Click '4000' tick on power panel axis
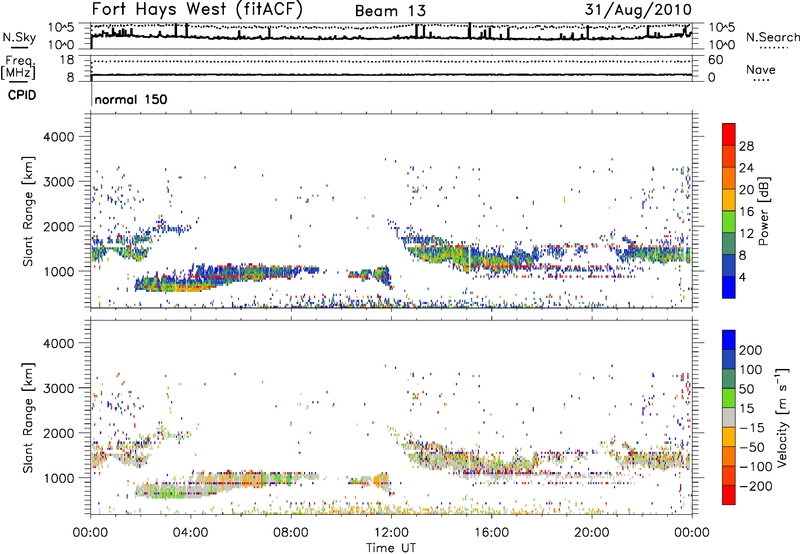Image resolution: width=800 pixels, height=554 pixels. click(58, 137)
